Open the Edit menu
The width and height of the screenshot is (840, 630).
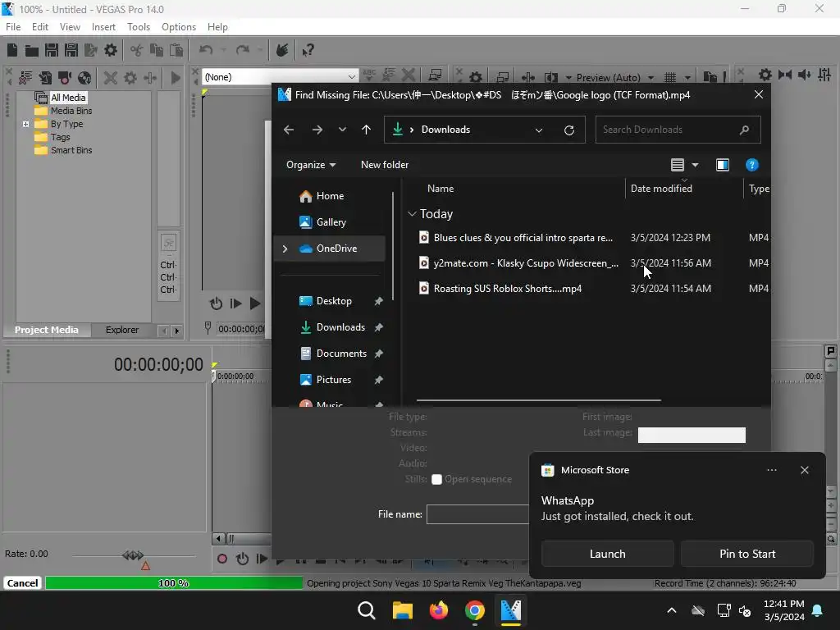coord(40,27)
